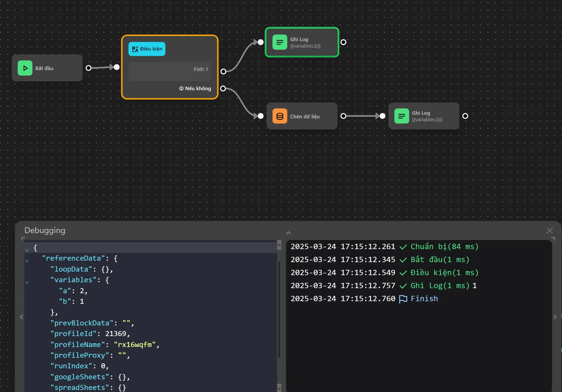
Task: Click the info icon beside Nếu không
Action: pyautogui.click(x=181, y=88)
